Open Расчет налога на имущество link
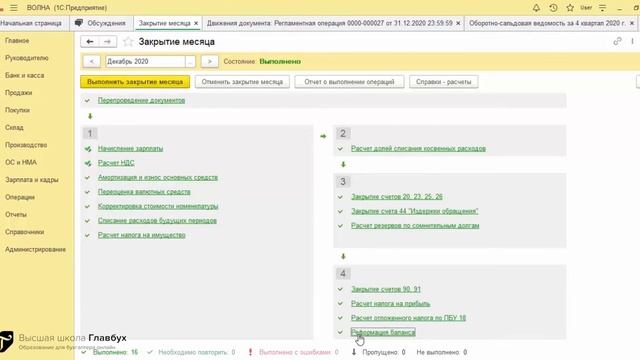 [142, 235]
